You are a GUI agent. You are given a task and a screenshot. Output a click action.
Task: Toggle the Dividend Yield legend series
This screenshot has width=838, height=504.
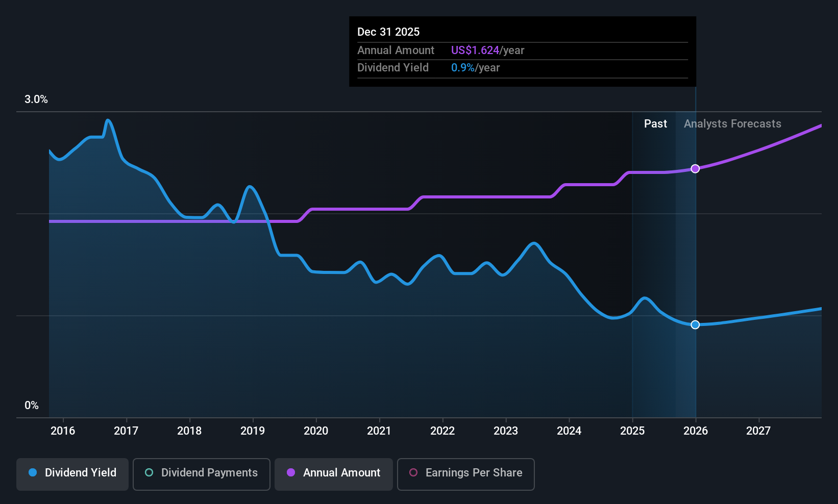point(72,474)
